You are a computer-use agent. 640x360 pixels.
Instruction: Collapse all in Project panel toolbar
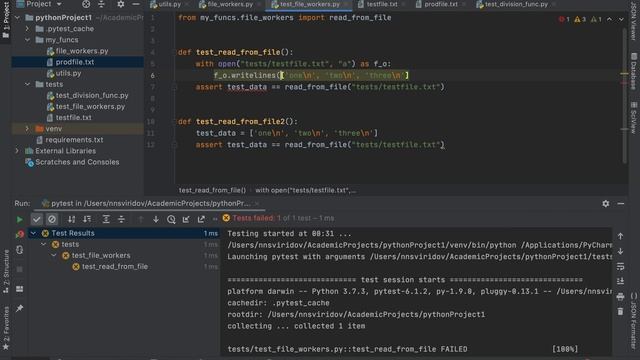tap(101, 4)
